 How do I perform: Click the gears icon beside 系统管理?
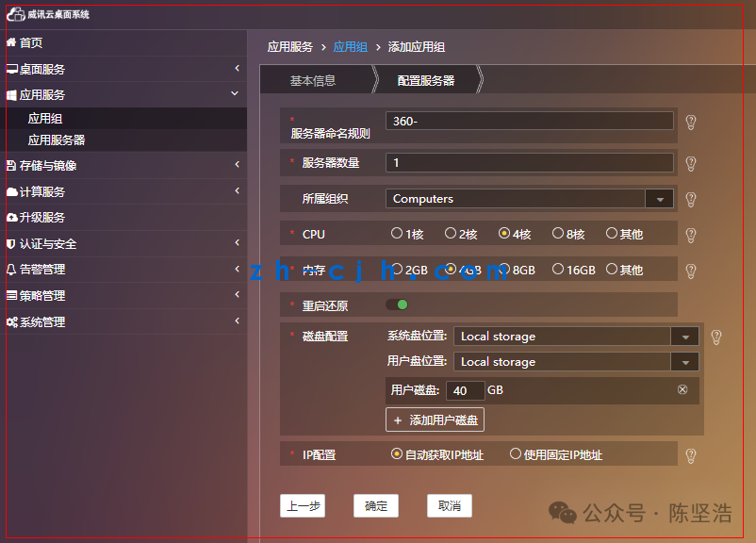click(x=12, y=322)
